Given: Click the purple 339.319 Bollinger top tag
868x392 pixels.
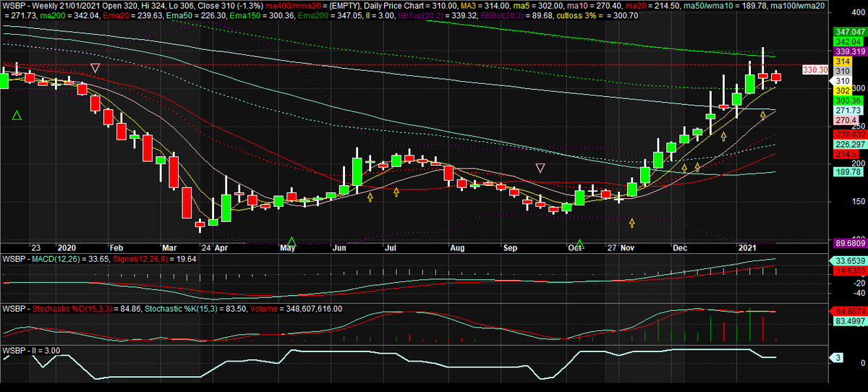Looking at the screenshot, I should click(x=850, y=52).
